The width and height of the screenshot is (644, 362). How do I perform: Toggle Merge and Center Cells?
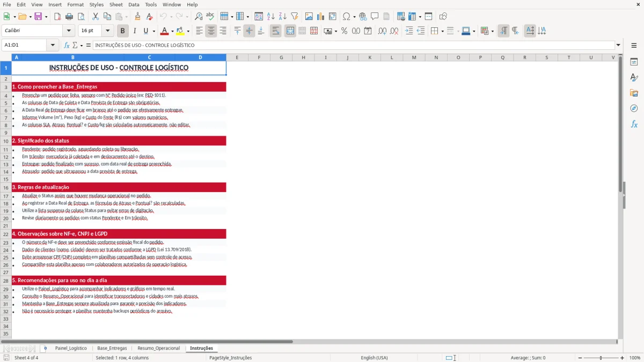290,31
